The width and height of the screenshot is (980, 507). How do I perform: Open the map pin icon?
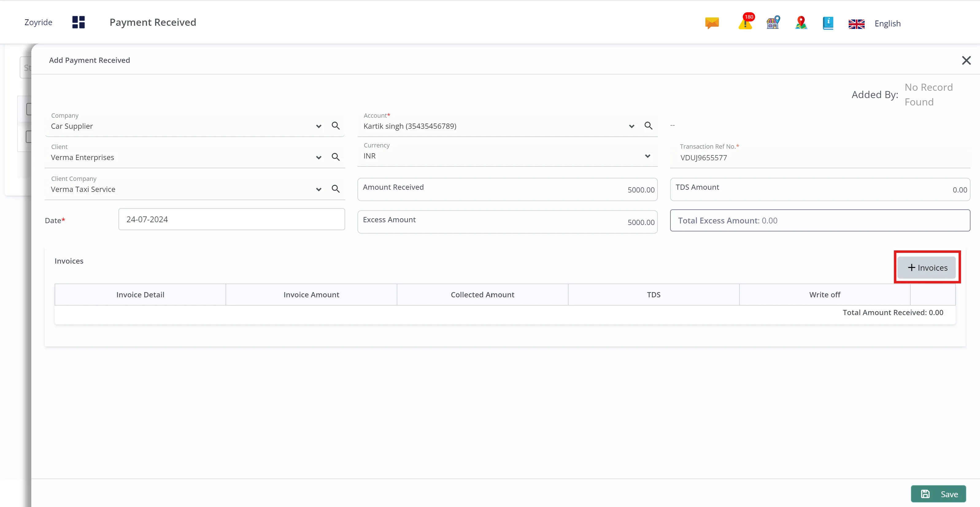pyautogui.click(x=801, y=22)
